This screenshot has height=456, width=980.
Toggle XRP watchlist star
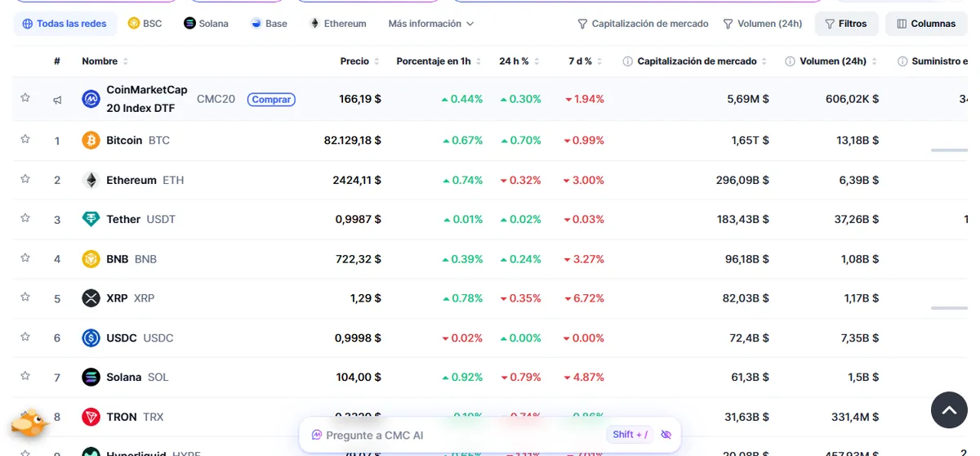[x=25, y=297]
